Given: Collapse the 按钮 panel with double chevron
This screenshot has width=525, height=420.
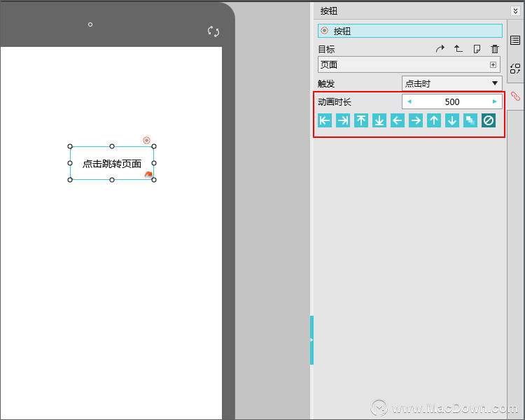Looking at the screenshot, I should (x=515, y=11).
